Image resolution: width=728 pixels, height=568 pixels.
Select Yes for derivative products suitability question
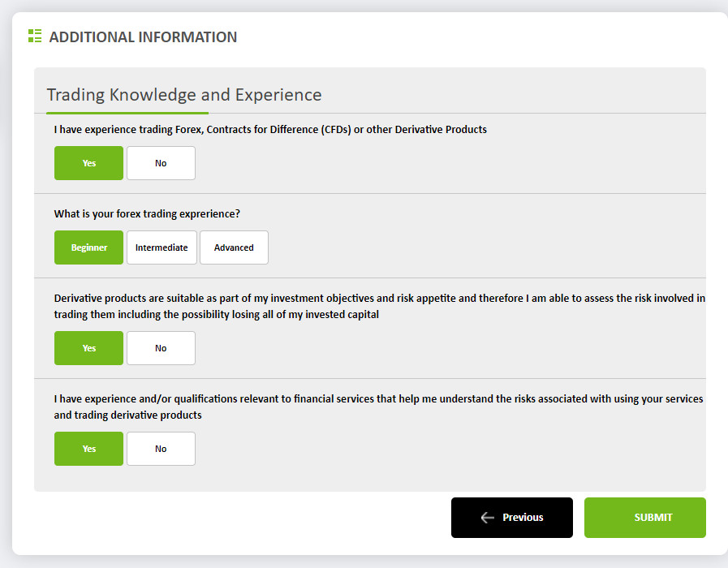point(88,348)
